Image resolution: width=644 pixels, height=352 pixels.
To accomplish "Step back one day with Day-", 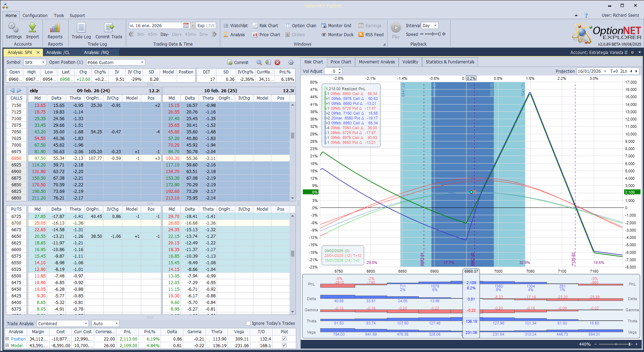I will tap(165, 34).
